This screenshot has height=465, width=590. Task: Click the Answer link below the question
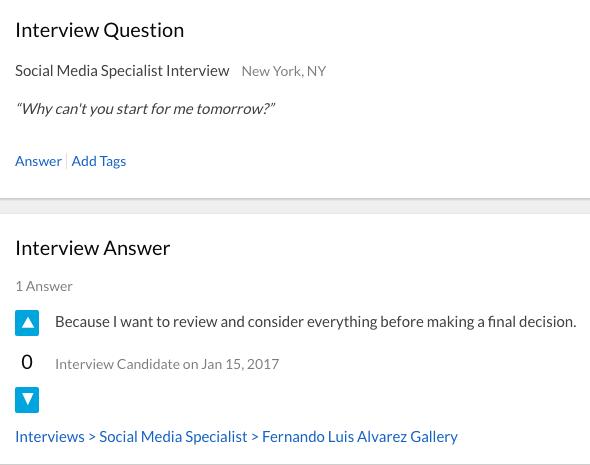pyautogui.click(x=38, y=161)
